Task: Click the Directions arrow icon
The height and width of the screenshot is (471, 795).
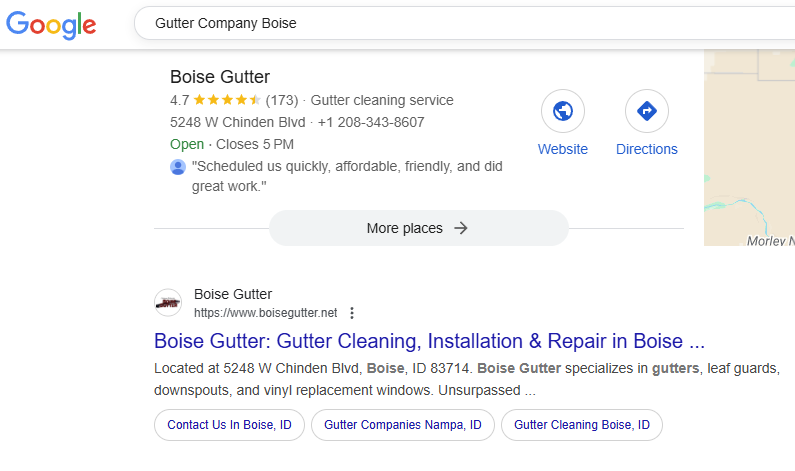Action: (646, 111)
